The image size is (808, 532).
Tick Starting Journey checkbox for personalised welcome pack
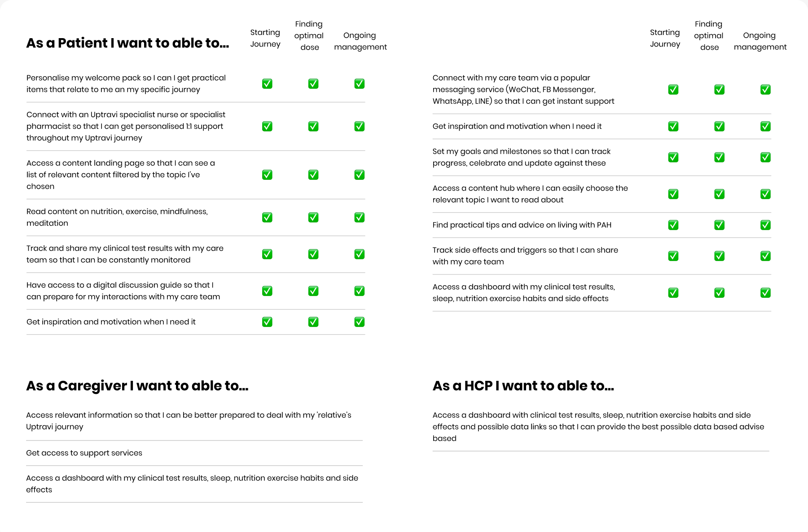[267, 84]
